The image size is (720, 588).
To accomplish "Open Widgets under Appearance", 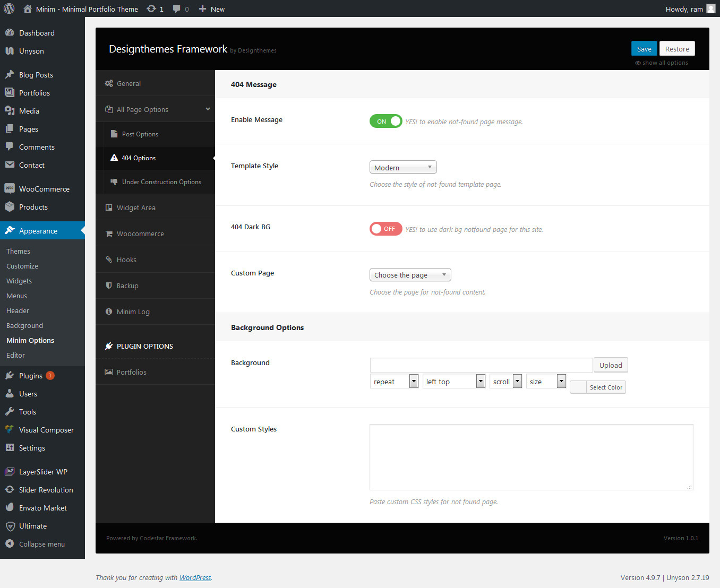I will 19,281.
